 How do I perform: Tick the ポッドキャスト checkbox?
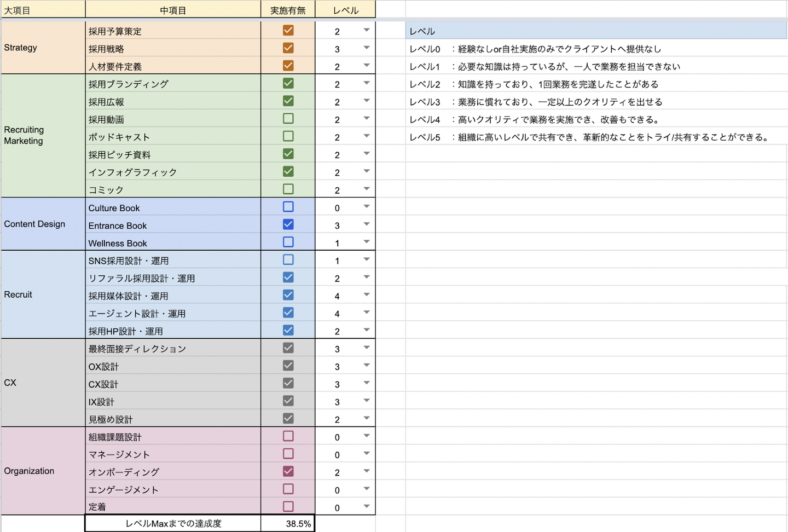click(x=288, y=136)
